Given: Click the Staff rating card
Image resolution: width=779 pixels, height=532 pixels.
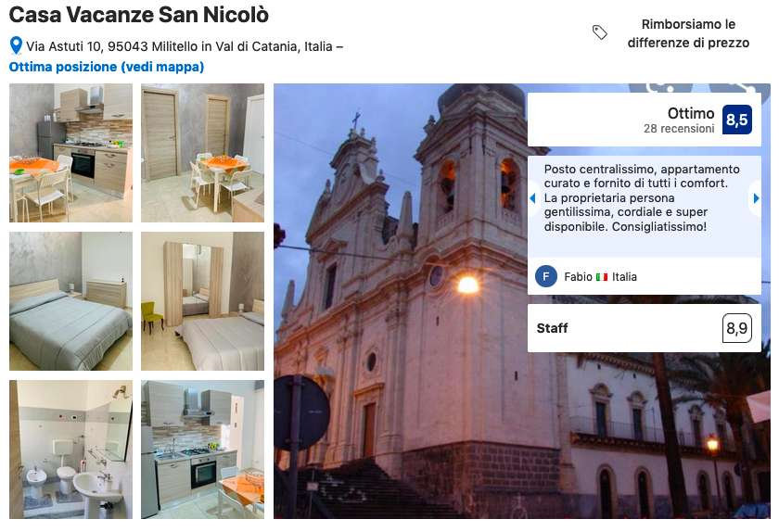Looking at the screenshot, I should pyautogui.click(x=645, y=328).
